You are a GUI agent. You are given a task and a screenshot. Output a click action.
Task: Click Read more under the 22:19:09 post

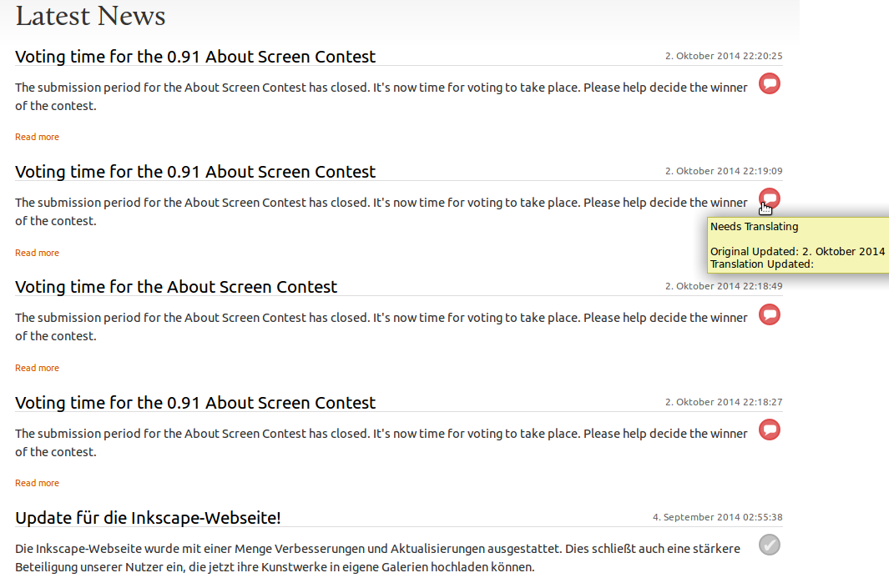tap(37, 253)
